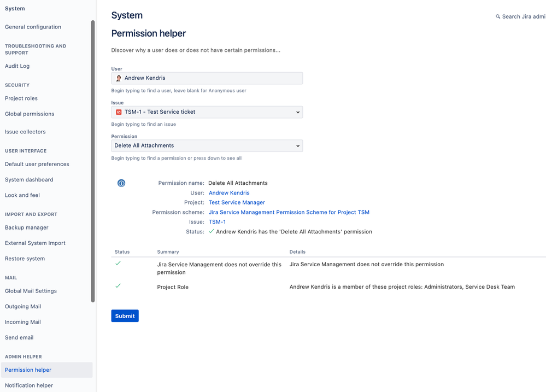Open General configuration in sidebar
This screenshot has height=392, width=546.
pyautogui.click(x=33, y=27)
